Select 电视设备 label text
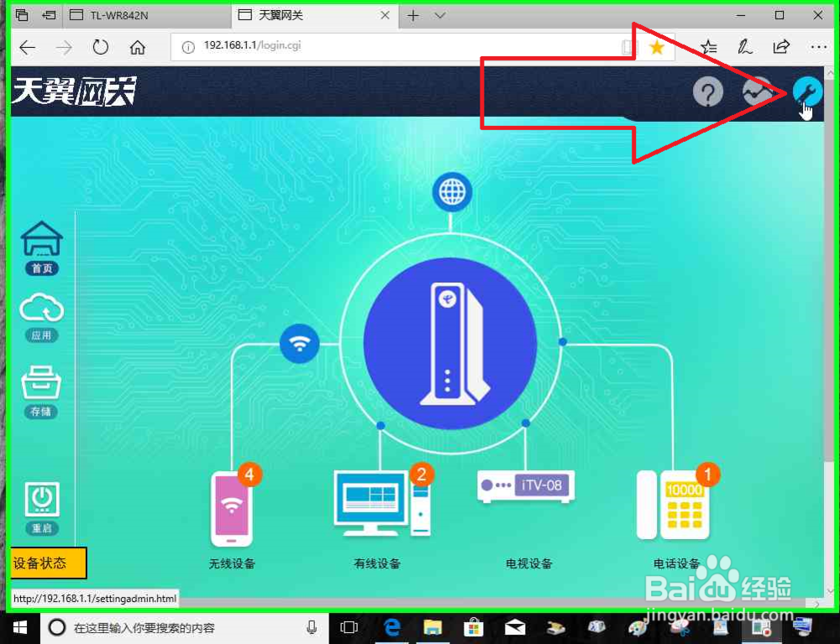This screenshot has width=840, height=644. (x=528, y=563)
